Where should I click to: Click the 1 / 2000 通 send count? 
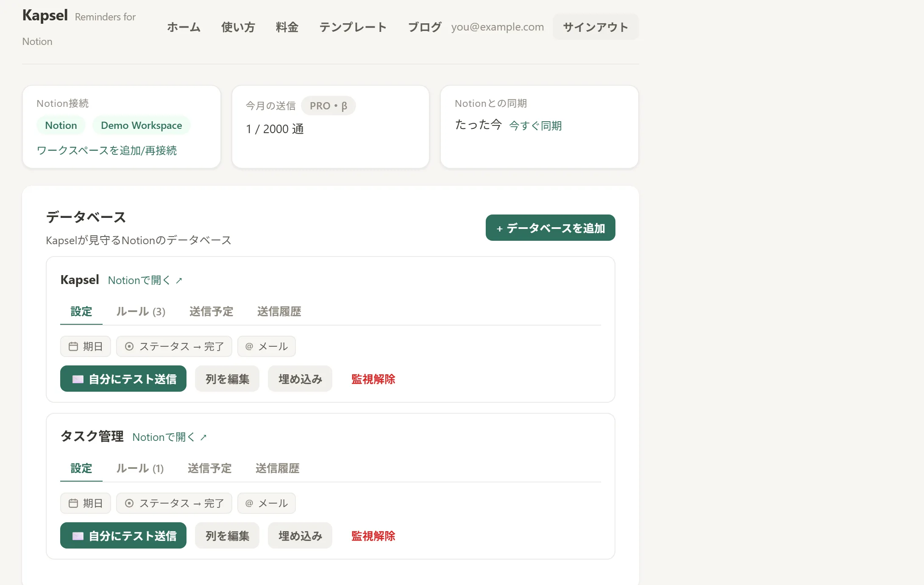[275, 129]
